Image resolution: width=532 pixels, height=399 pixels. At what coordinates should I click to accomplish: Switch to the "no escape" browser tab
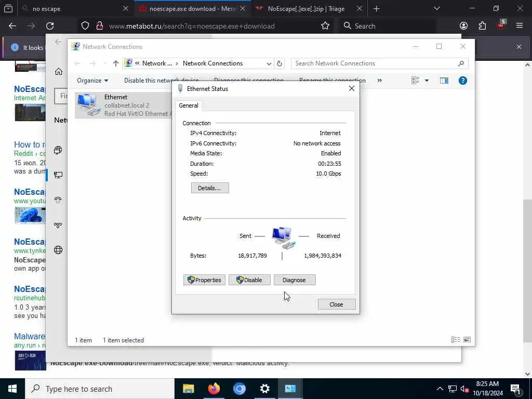coord(75,9)
